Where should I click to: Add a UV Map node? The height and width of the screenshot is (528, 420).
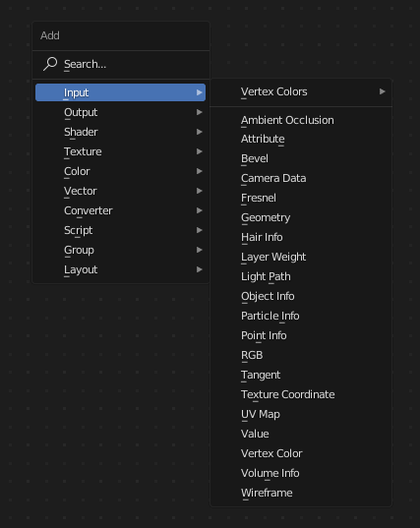pyautogui.click(x=301, y=414)
